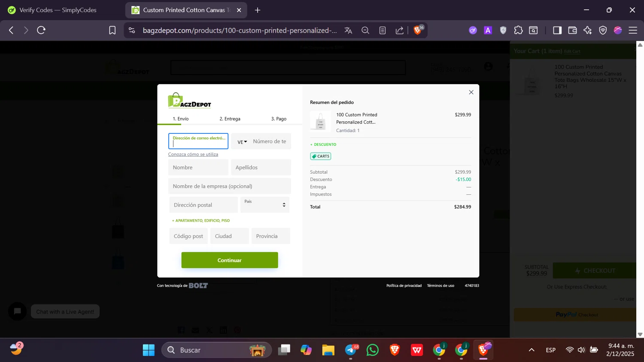
Task: Click the Nombre first name field
Action: point(198,167)
